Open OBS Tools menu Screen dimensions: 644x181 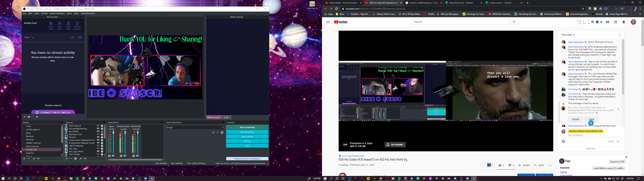click(x=69, y=14)
